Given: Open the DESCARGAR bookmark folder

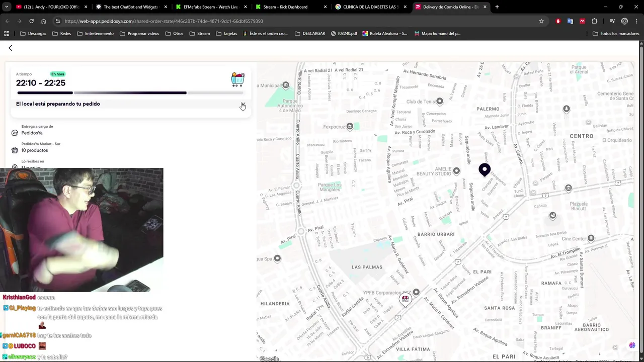Looking at the screenshot, I should (x=310, y=34).
